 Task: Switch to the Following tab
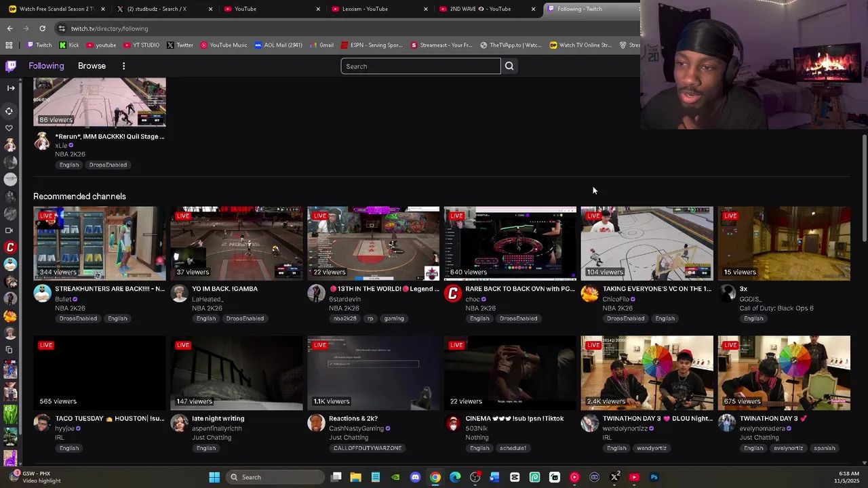coord(46,66)
